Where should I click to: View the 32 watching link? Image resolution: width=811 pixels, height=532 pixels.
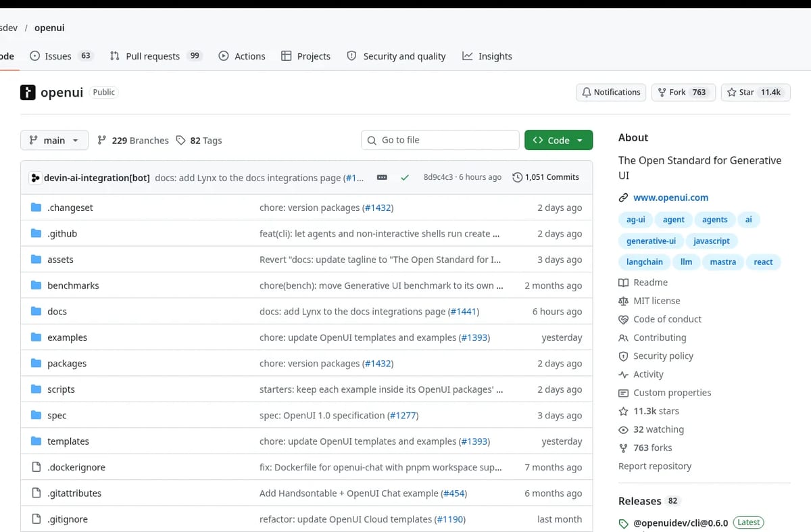pos(651,429)
